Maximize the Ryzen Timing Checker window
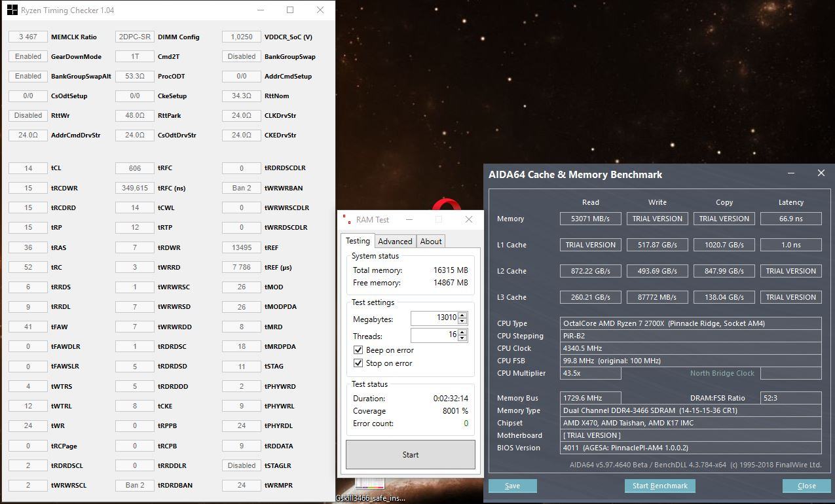The width and height of the screenshot is (835, 504). (290, 10)
